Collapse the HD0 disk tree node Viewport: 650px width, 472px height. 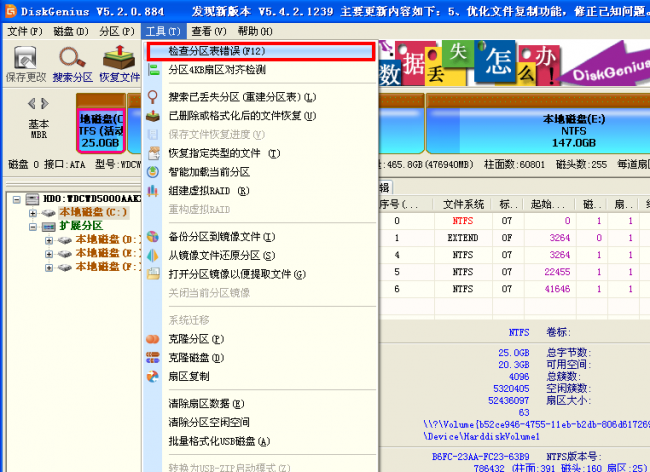click(17, 200)
